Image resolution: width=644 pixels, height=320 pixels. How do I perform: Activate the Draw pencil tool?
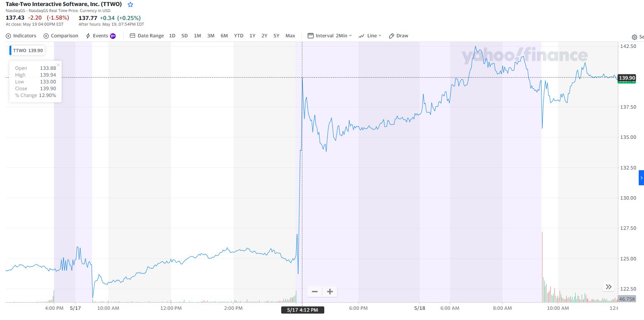pos(399,36)
